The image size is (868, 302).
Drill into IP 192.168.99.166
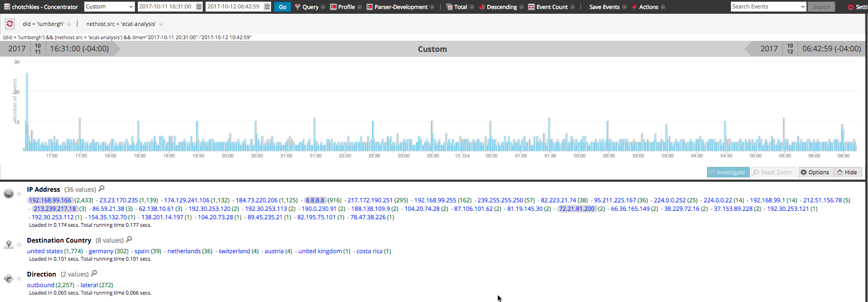pyautogui.click(x=50, y=200)
